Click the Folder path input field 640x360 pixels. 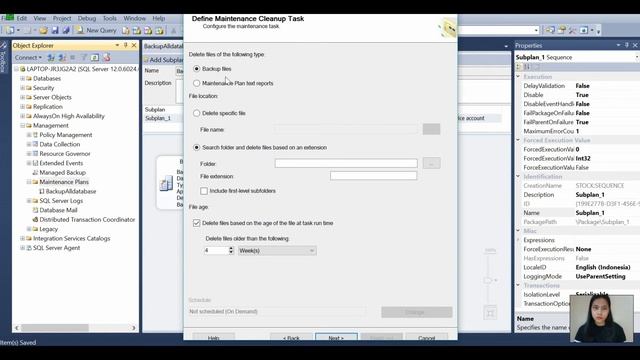pos(346,163)
